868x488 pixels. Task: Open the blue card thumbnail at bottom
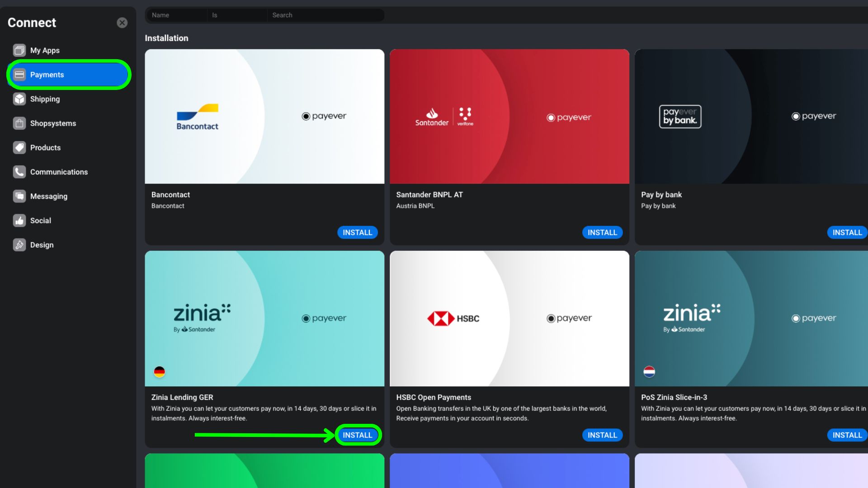pos(509,471)
